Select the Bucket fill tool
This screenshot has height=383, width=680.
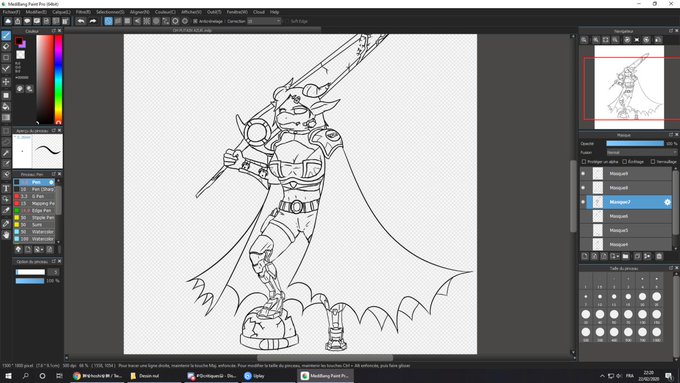pos(6,106)
